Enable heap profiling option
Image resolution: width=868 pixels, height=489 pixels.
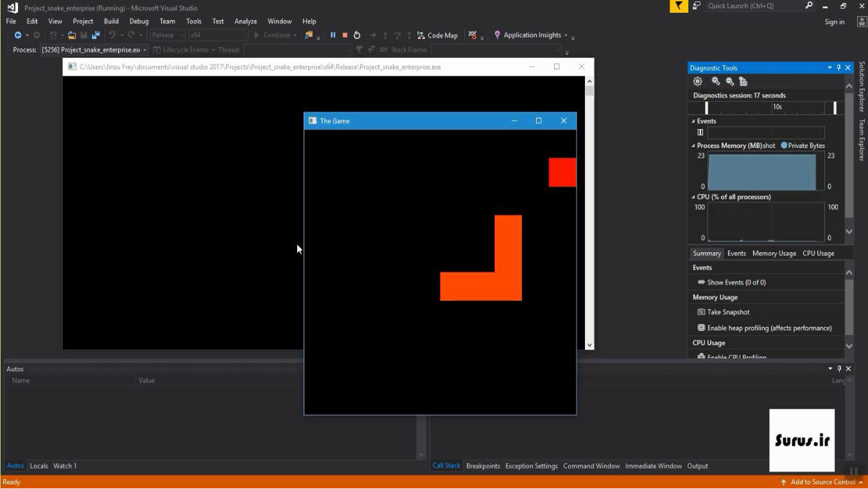(x=765, y=328)
